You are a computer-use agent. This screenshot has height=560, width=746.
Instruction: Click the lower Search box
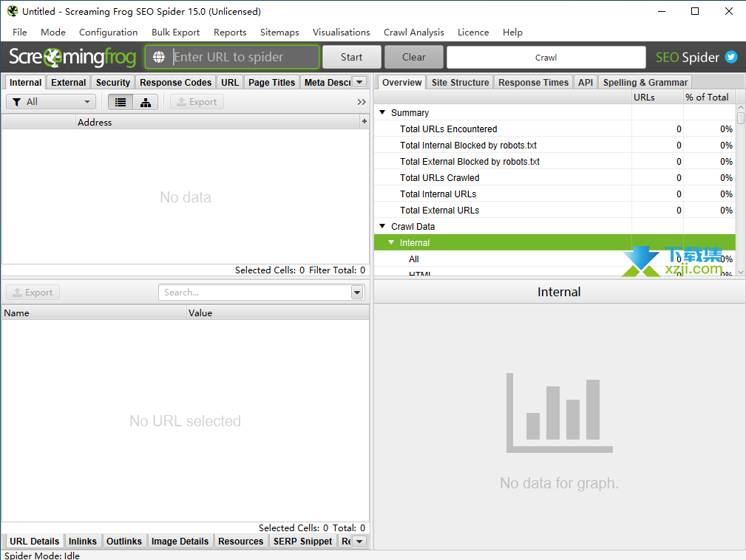[x=255, y=293]
